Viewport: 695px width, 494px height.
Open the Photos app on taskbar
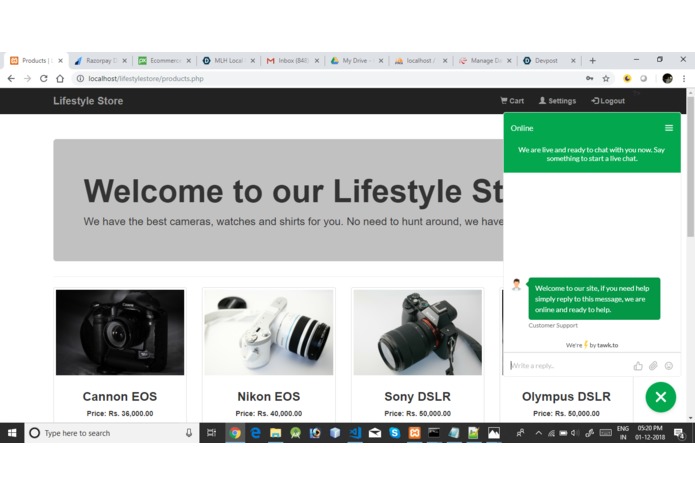pos(494,433)
